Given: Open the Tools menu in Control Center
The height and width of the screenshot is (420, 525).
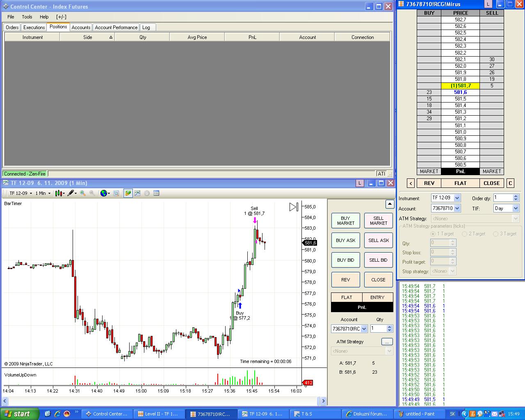Looking at the screenshot, I should (27, 17).
